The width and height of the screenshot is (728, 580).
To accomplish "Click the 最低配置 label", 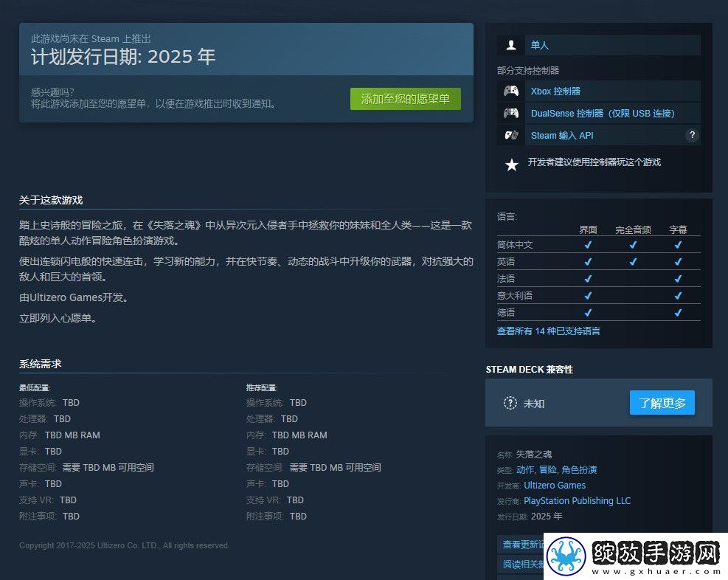I will click(35, 387).
